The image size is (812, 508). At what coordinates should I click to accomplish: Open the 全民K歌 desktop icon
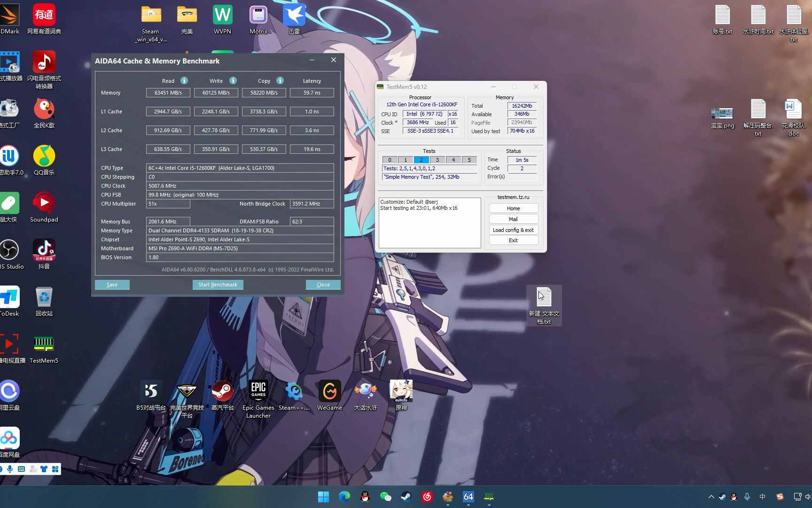pyautogui.click(x=44, y=113)
